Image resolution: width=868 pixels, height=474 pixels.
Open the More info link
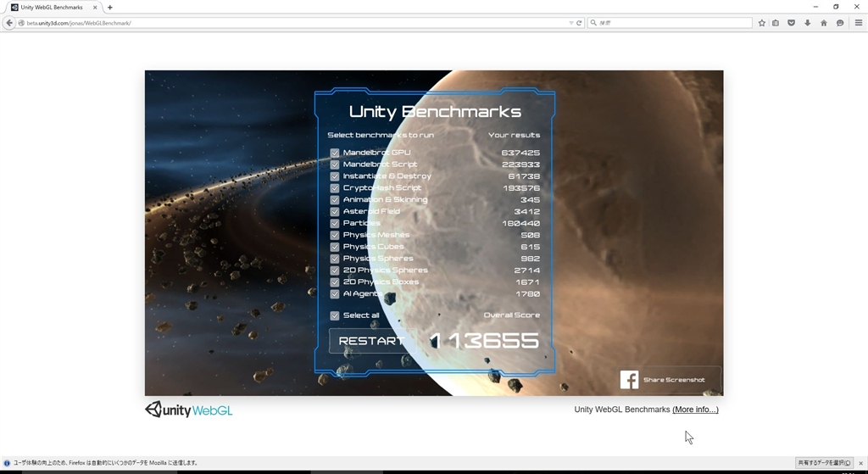(x=695, y=410)
